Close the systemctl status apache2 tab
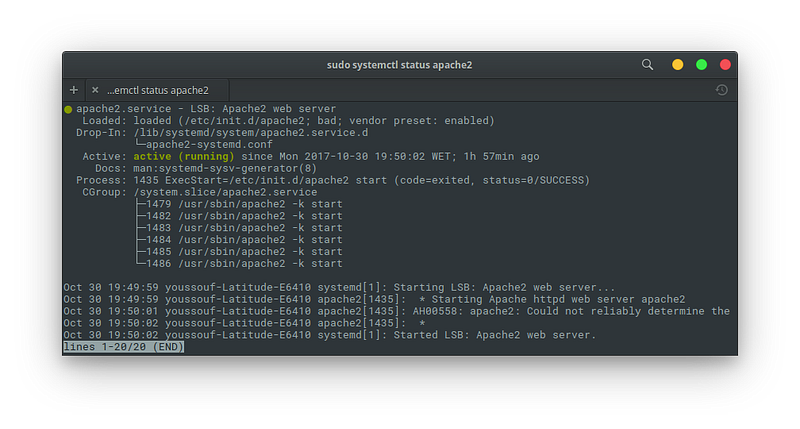 (95, 90)
